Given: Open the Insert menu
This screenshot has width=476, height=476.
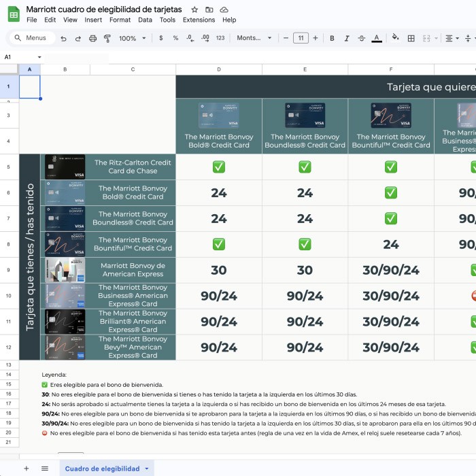Looking at the screenshot, I should tap(93, 20).
